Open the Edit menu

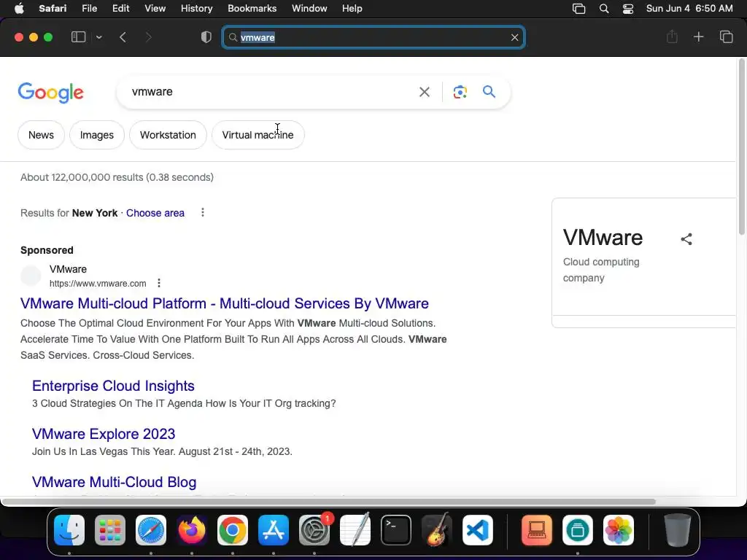point(120,9)
